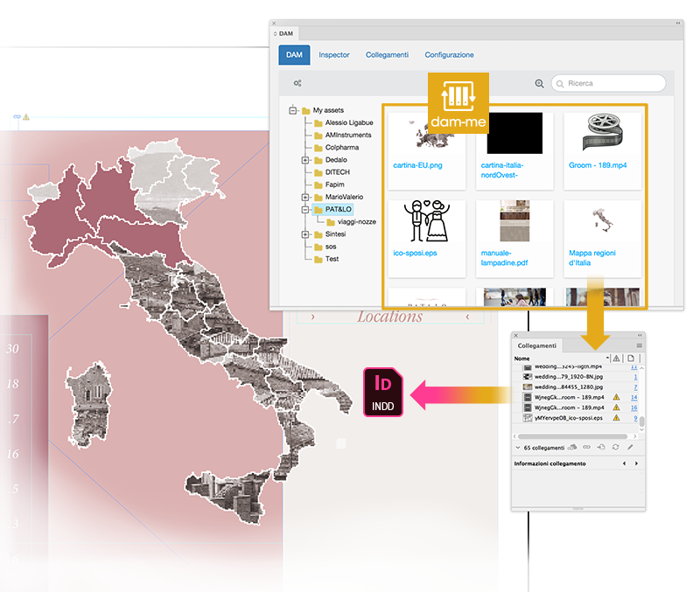Sort links by warning status column icon

click(x=616, y=359)
